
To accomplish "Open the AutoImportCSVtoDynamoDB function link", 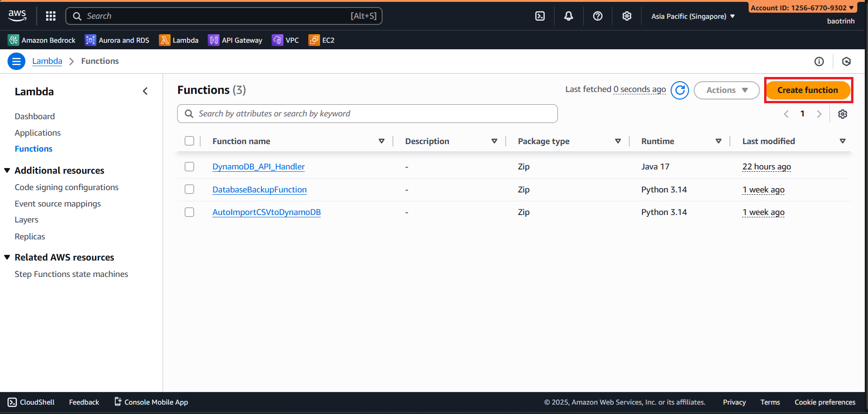I will click(266, 212).
